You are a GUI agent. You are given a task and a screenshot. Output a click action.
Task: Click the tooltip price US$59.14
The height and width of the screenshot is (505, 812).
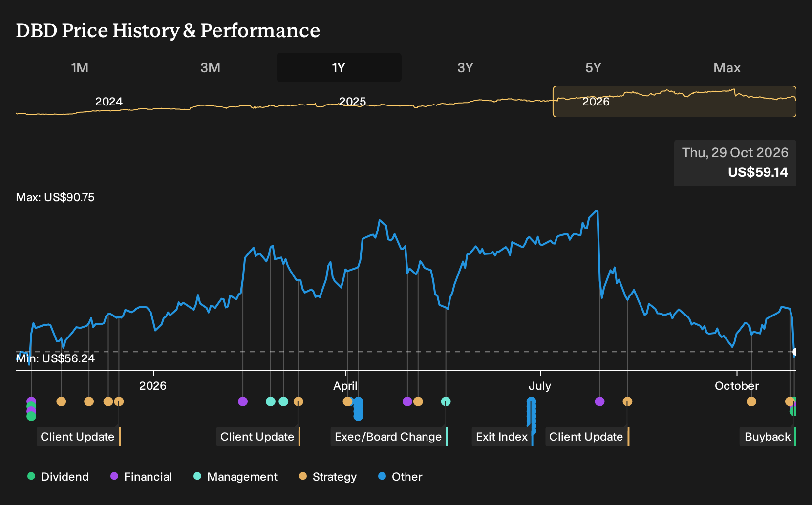[x=758, y=172]
